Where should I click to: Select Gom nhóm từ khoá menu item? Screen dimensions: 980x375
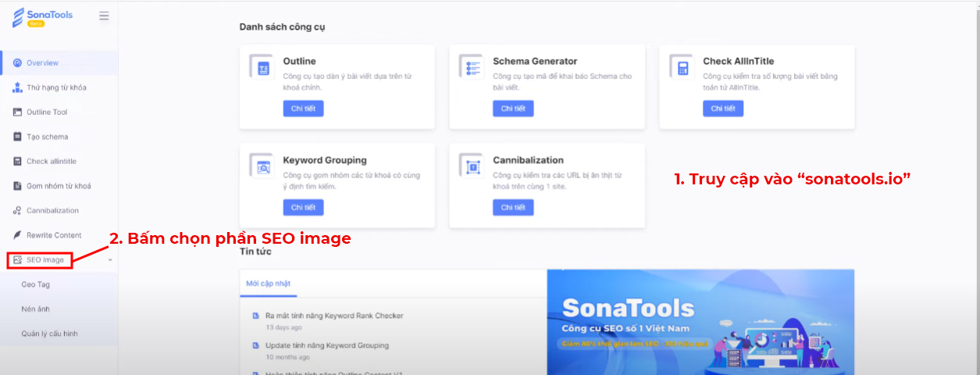pyautogui.click(x=59, y=186)
